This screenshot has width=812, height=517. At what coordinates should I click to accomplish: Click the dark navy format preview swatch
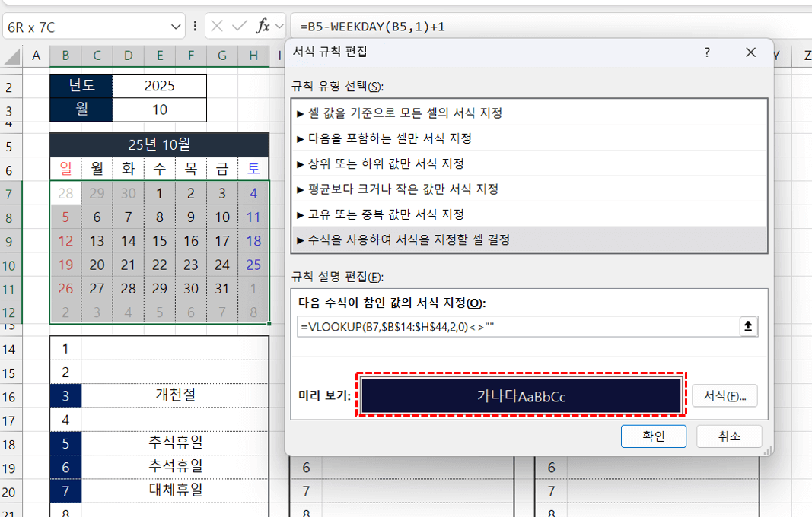point(521,396)
